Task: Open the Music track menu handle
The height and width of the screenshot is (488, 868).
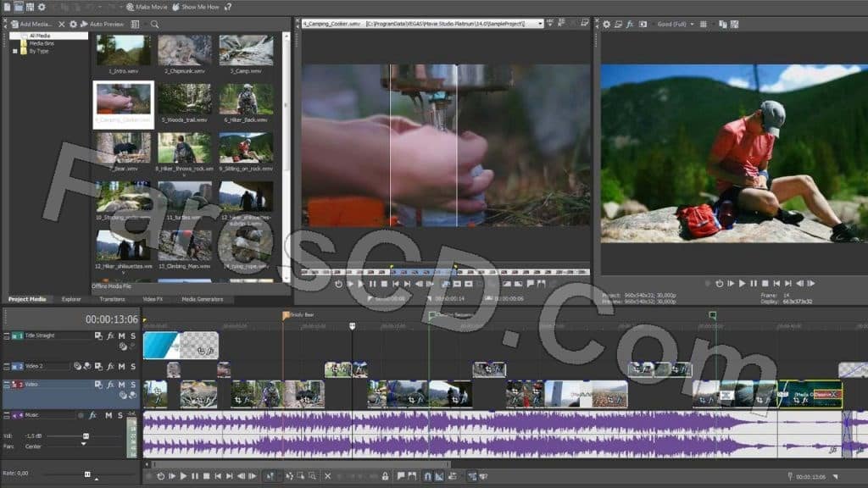Action: 7,415
